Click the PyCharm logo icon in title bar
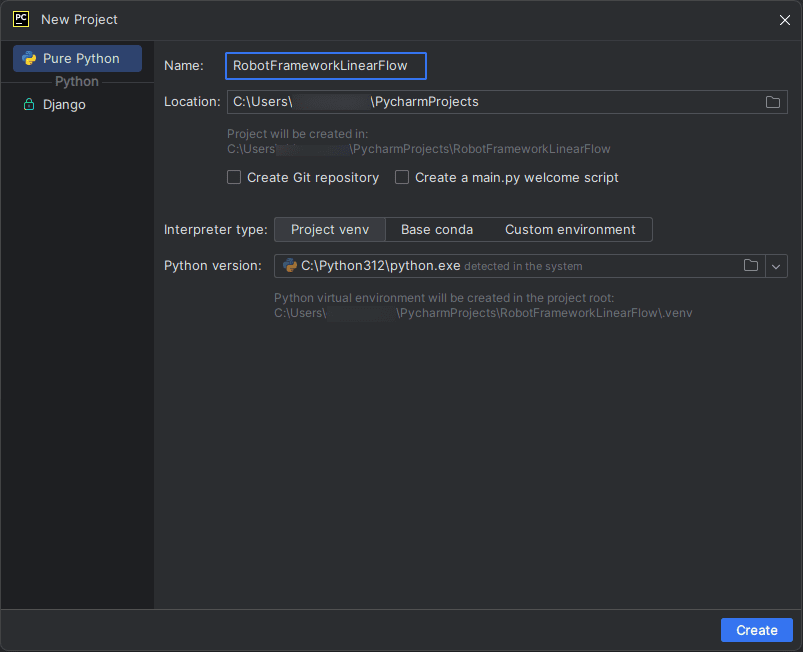This screenshot has height=652, width=803. [21, 19]
